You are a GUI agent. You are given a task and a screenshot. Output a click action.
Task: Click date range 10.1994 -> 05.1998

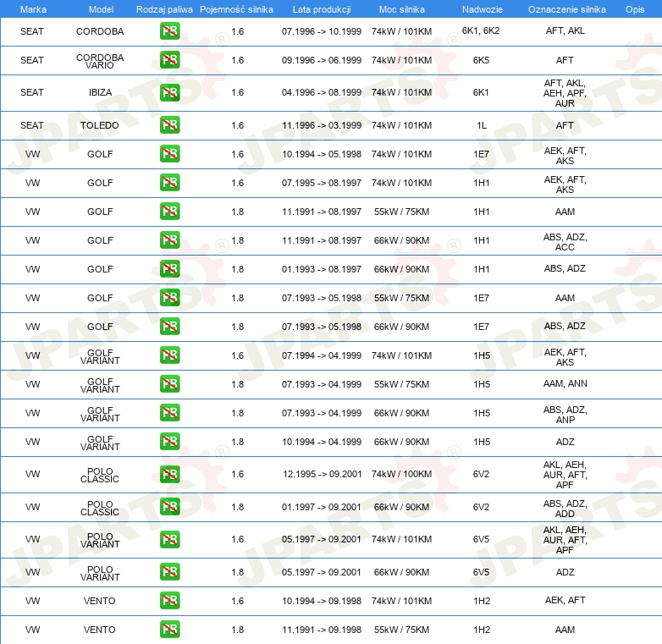coord(322,154)
